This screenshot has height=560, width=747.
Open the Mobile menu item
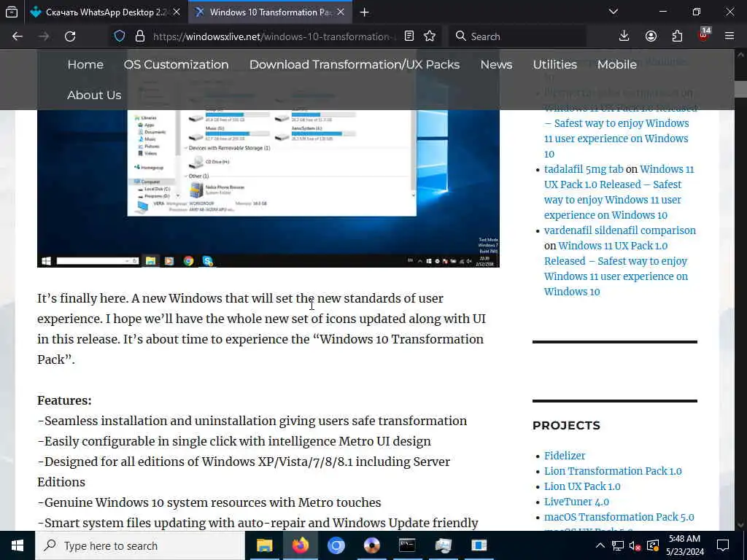point(617,64)
